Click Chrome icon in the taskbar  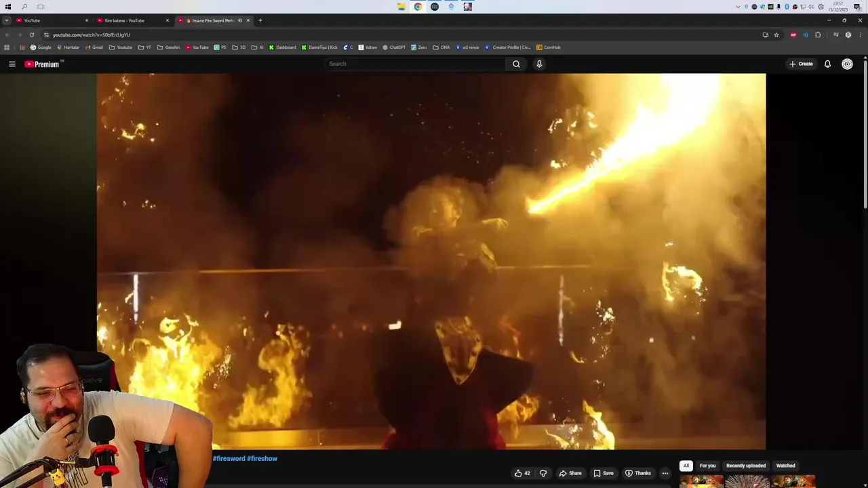(x=418, y=7)
